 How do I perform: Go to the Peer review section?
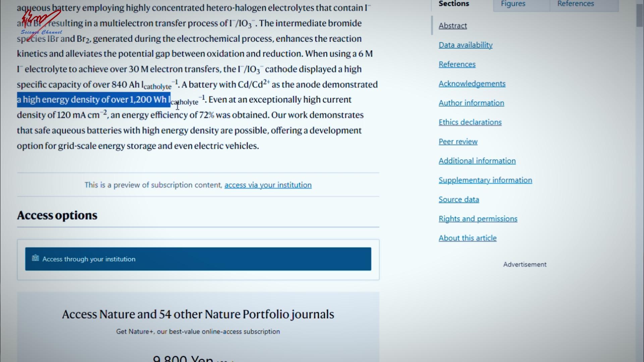458,142
